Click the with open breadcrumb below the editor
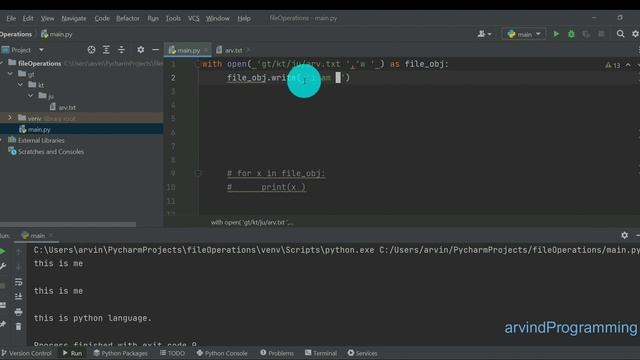 pos(252,222)
